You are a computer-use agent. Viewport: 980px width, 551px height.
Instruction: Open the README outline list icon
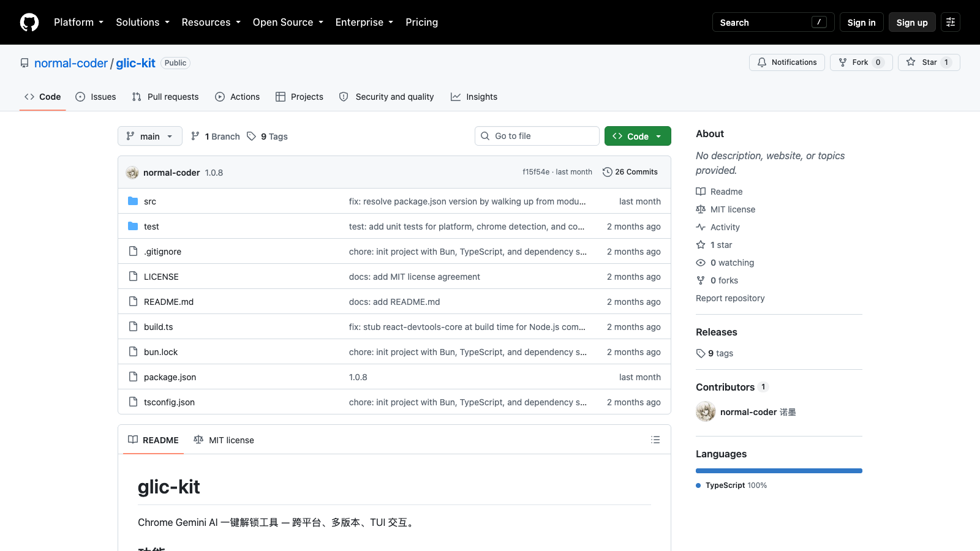[x=655, y=440]
